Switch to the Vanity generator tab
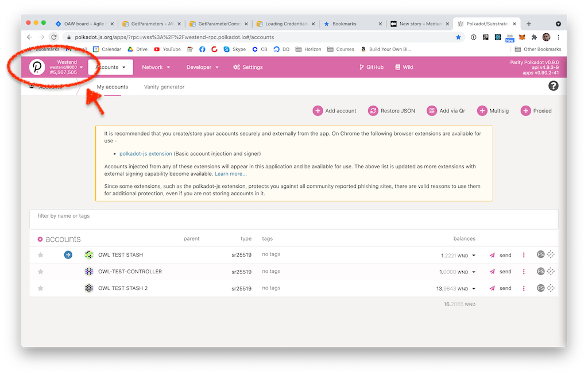The height and width of the screenshot is (375, 588). (164, 87)
